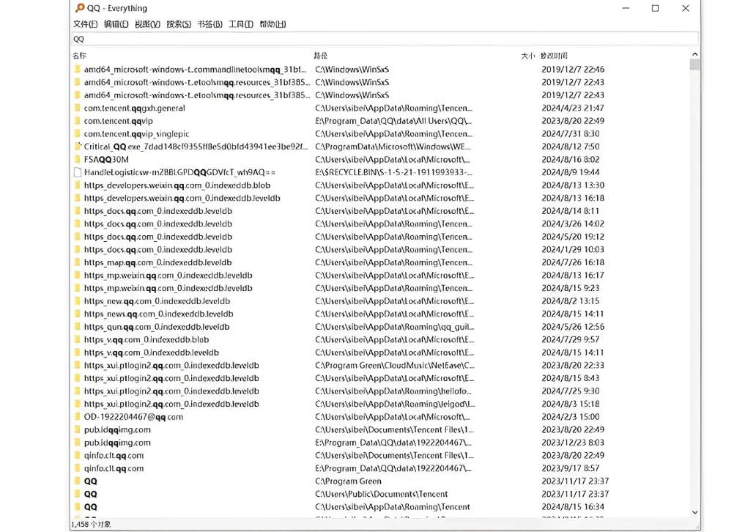
Task: Click the E:\$RECYCLE.BIN path cell
Action: (393, 172)
